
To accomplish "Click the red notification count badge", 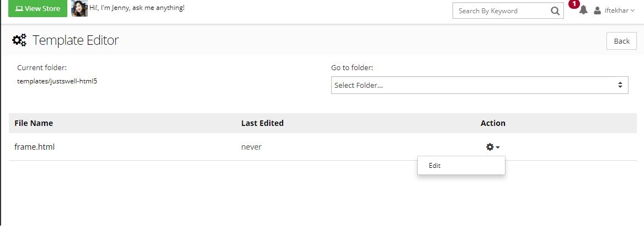I will point(574,4).
